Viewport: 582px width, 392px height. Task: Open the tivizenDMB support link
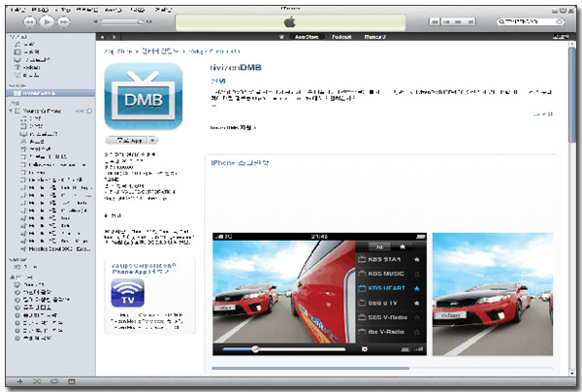233,128
